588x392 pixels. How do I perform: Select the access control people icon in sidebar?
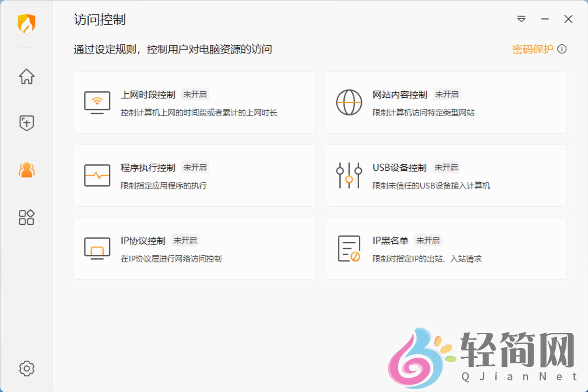coord(27,169)
